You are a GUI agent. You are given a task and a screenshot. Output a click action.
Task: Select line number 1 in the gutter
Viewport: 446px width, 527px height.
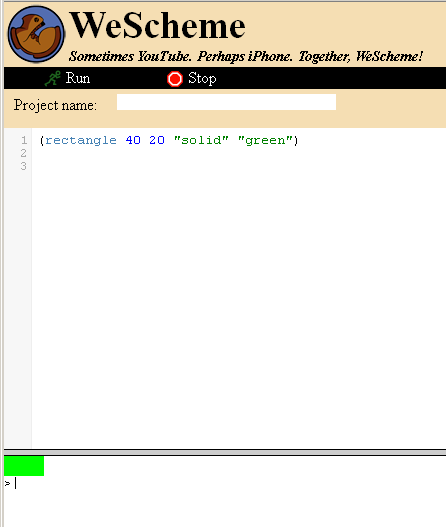(x=24, y=140)
